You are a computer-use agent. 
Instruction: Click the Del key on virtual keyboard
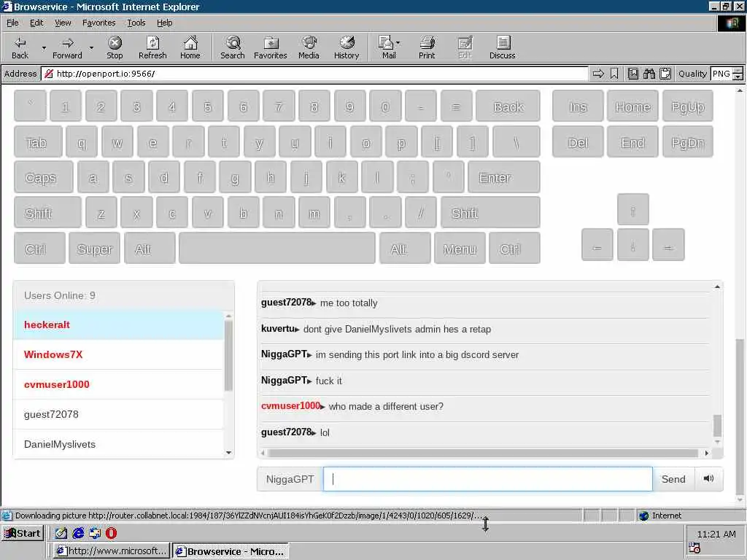point(578,142)
